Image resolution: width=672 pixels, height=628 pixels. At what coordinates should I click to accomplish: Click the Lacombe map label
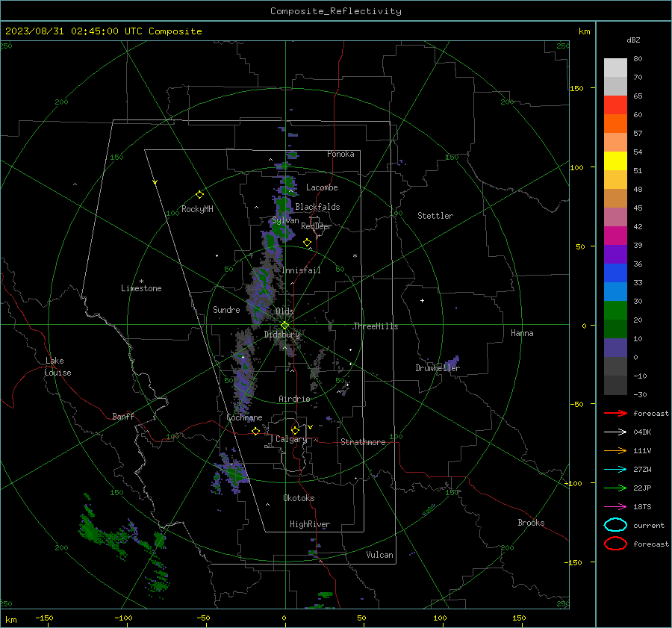[322, 187]
